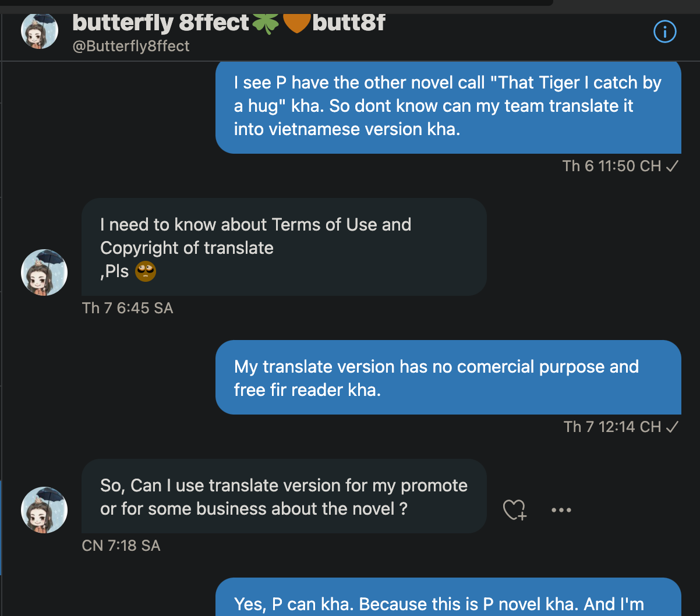This screenshot has height=616, width=700.
Task: Select the "Can I use translate version" message
Action: 284,497
